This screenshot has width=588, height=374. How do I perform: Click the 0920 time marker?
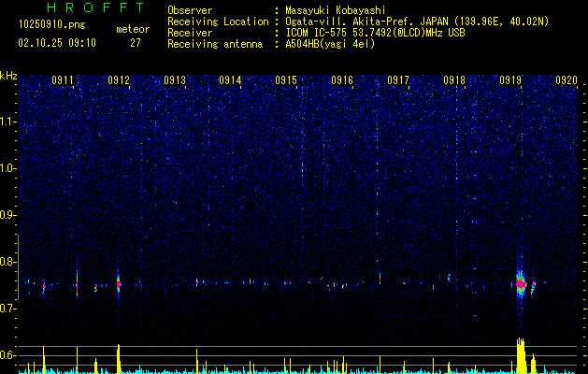pyautogui.click(x=566, y=79)
